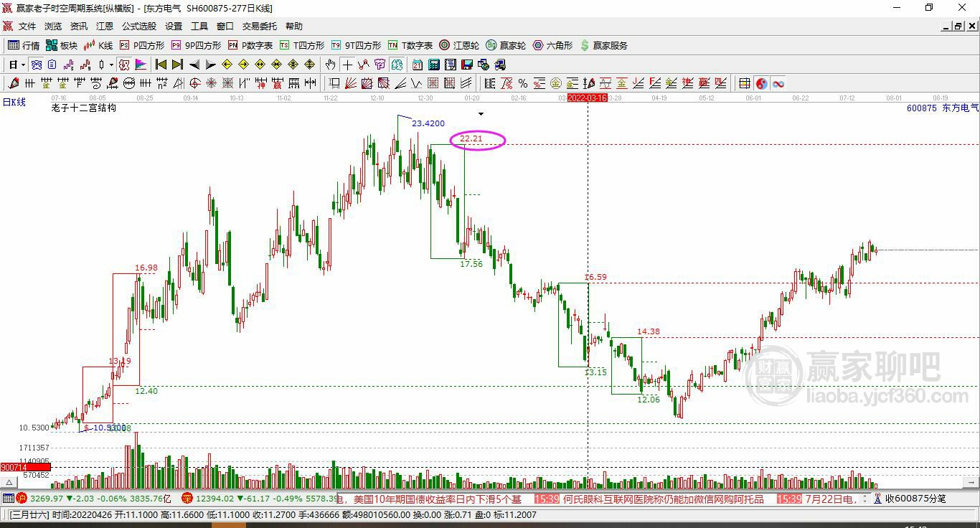Open 何氏眼科 news ticker headline
The image size is (980, 528).
click(664, 499)
